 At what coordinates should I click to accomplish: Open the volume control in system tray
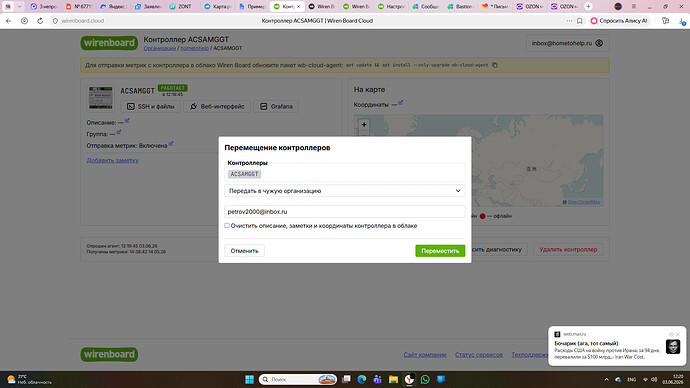point(654,379)
